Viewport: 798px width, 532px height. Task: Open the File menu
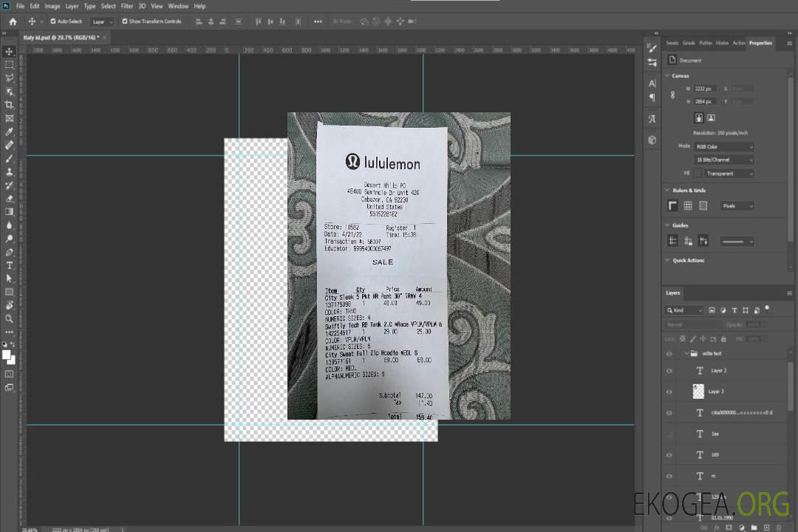point(21,6)
